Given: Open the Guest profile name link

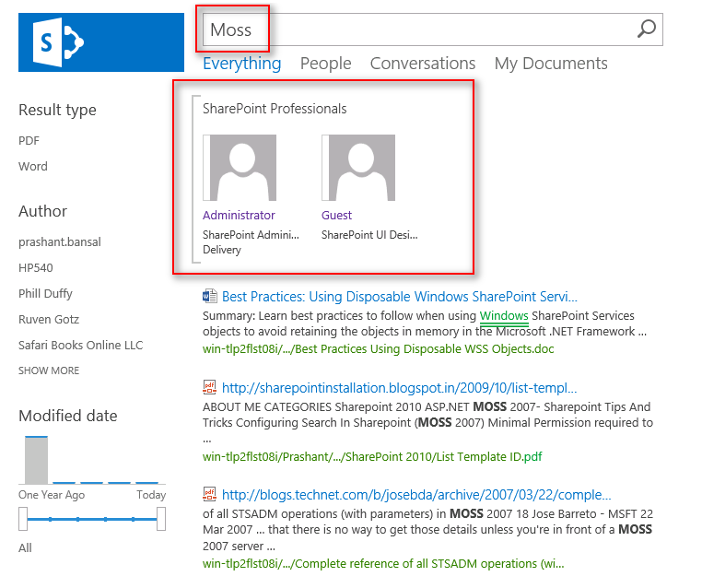Looking at the screenshot, I should coord(336,215).
